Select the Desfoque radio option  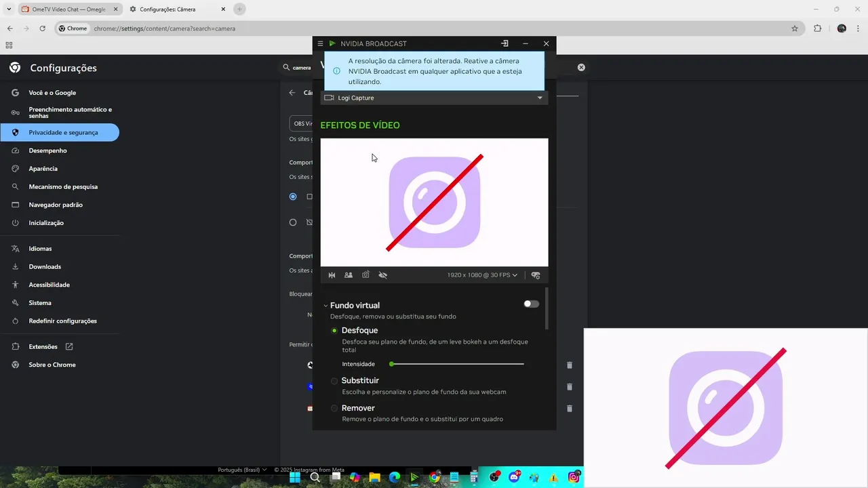click(x=334, y=331)
